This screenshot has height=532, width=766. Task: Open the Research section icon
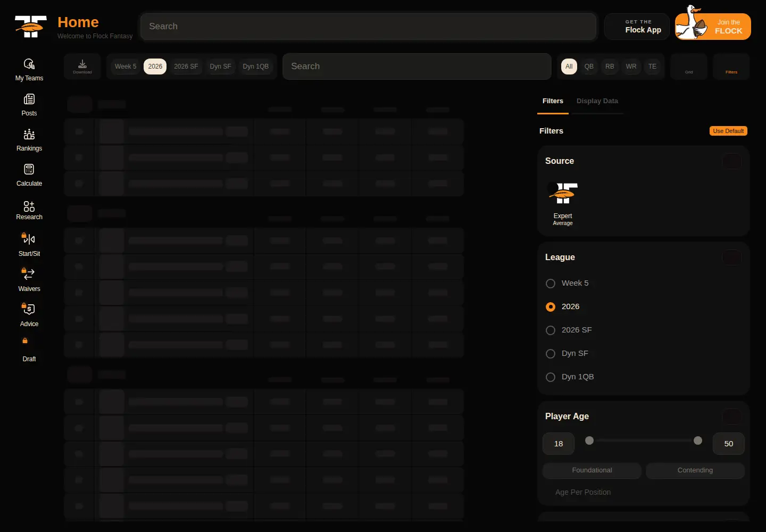[29, 206]
